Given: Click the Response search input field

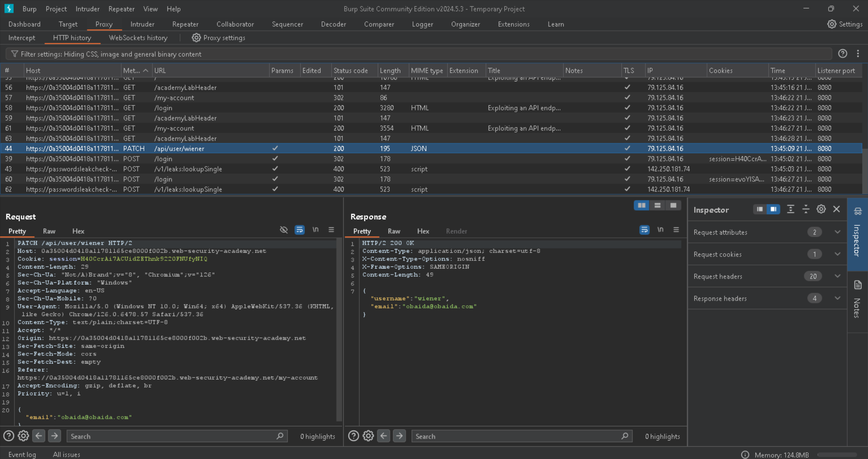Looking at the screenshot, I should tap(516, 436).
